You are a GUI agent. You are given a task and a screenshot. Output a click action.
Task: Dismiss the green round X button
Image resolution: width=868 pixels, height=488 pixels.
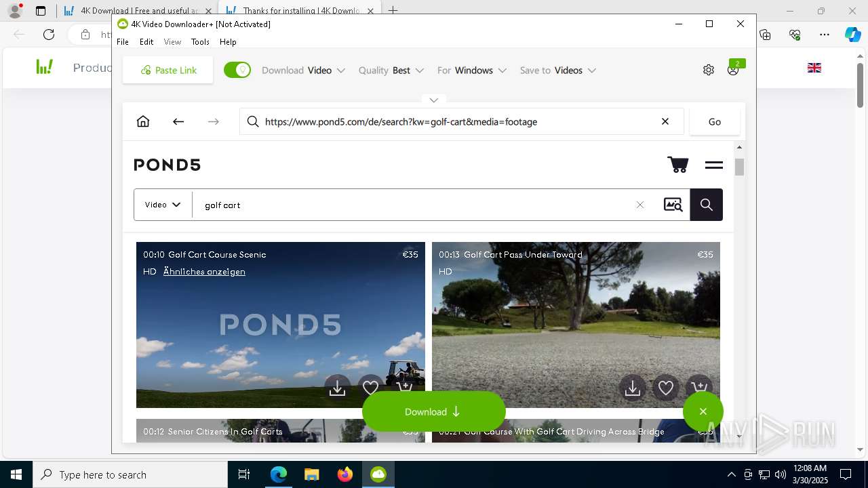click(703, 411)
